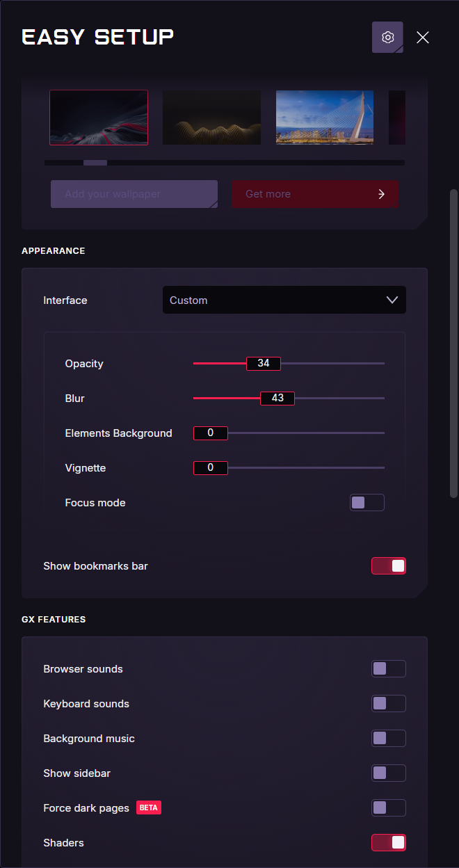This screenshot has width=459, height=868.
Task: Close the Easy Setup panel
Action: (423, 38)
